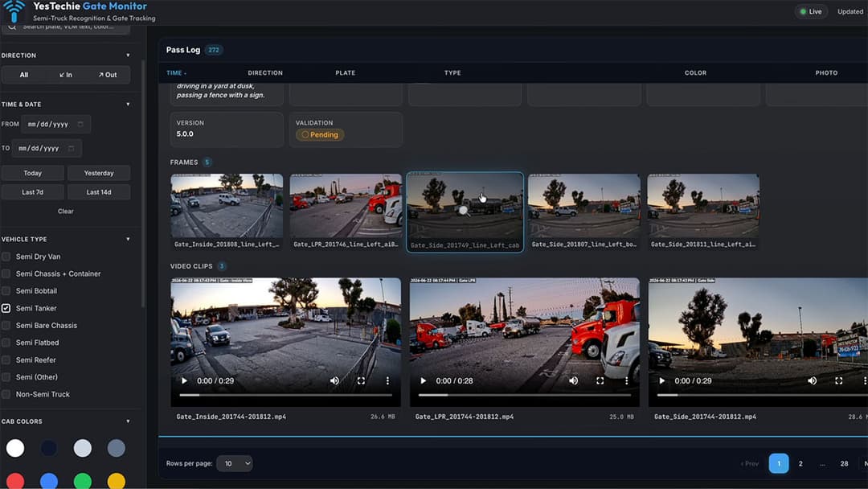Check the Semi Reefer checkbox
This screenshot has width=868, height=489.
tap(6, 360)
